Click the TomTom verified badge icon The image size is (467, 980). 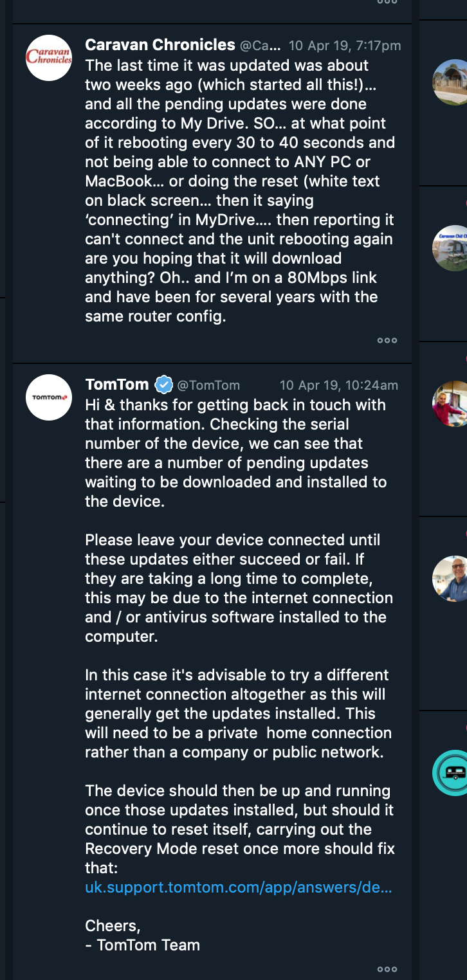[163, 384]
